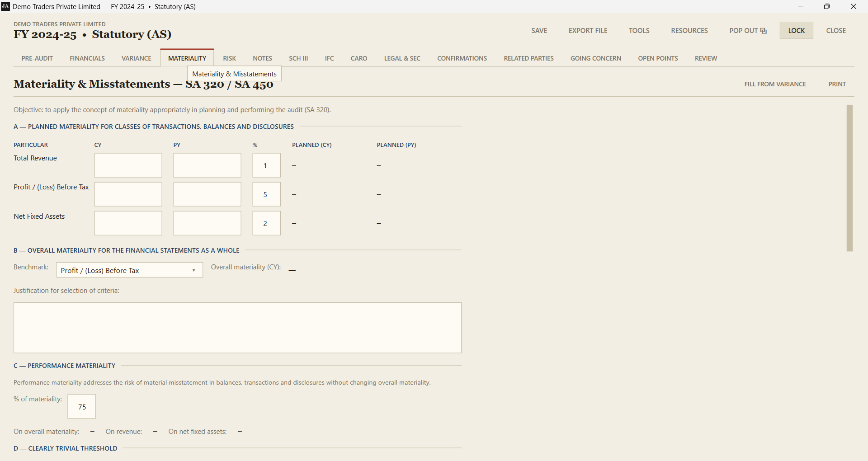Focus Net Fixed Assets CY field
This screenshot has height=461, width=868.
(128, 223)
